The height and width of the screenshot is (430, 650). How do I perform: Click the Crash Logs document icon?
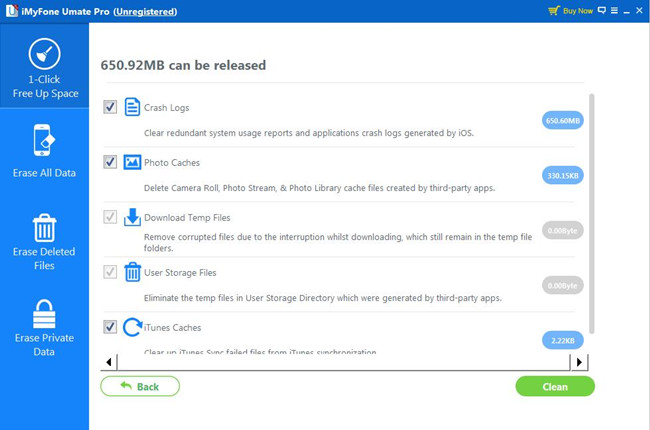point(132,107)
